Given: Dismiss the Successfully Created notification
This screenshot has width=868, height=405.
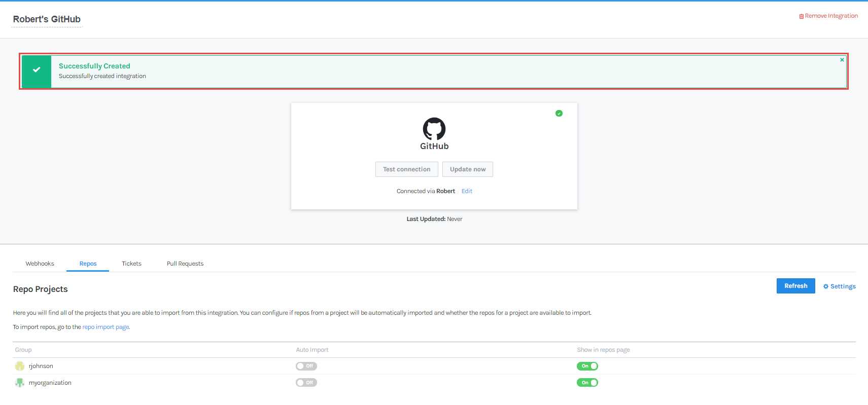Looking at the screenshot, I should [x=842, y=60].
